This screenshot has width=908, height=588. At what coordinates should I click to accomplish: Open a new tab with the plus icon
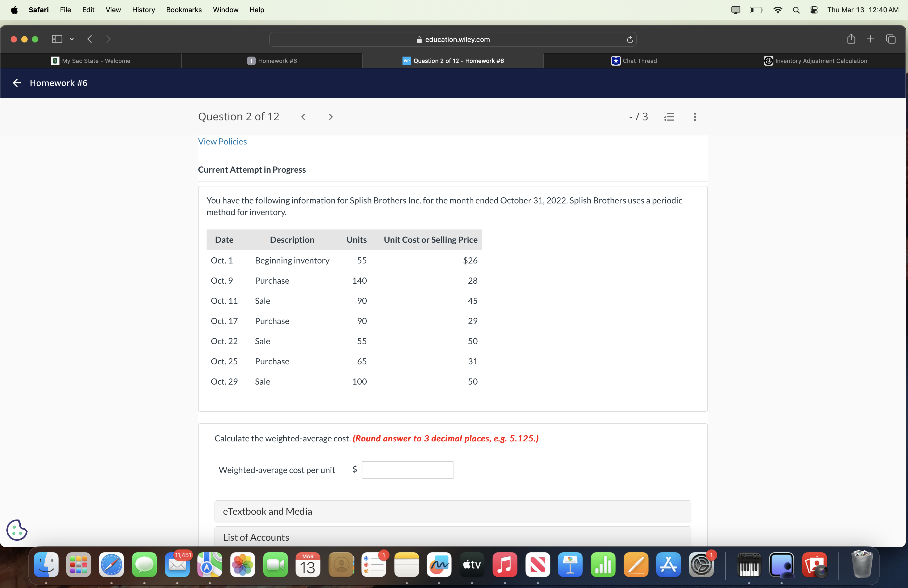(871, 39)
